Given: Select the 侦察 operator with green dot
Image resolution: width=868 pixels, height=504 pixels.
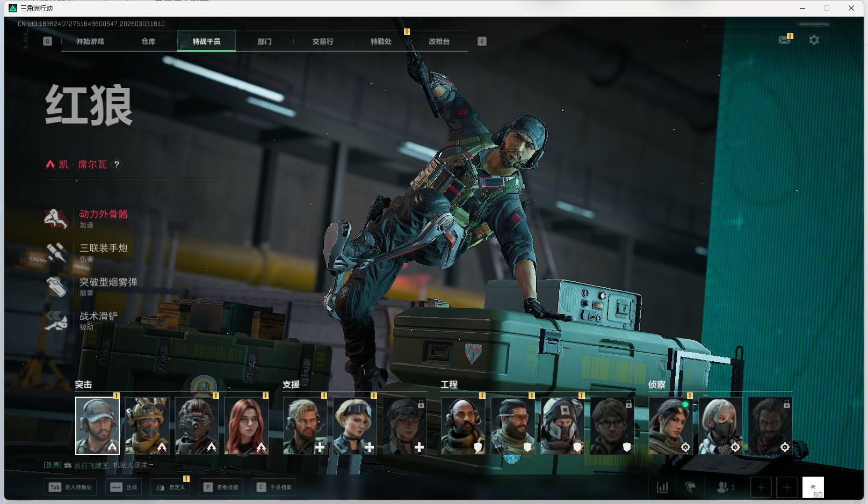Looking at the screenshot, I should [x=671, y=426].
